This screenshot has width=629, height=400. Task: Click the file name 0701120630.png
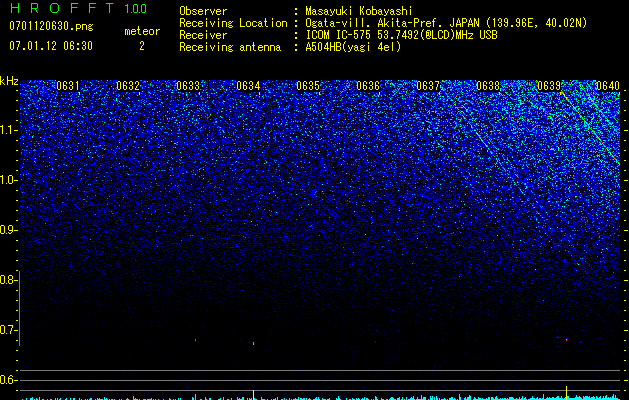51,27
